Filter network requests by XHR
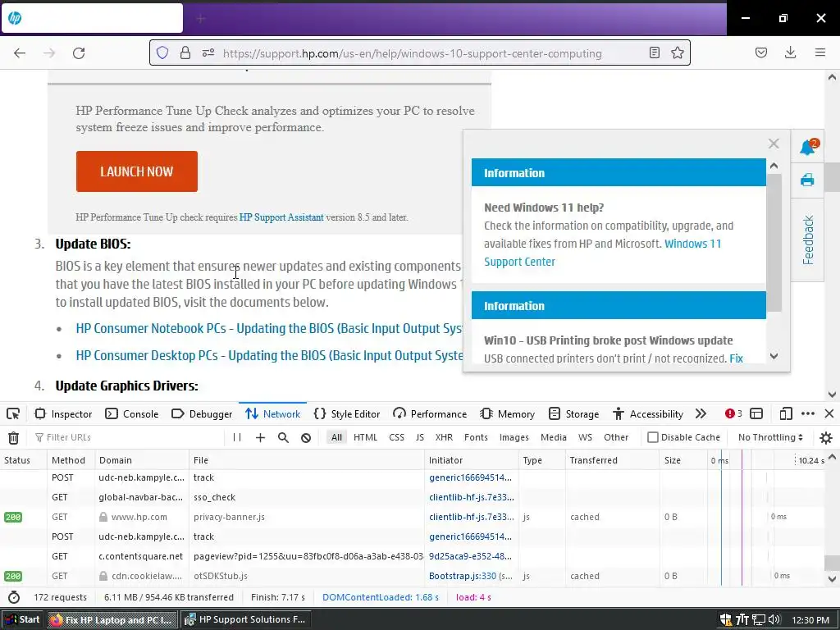The width and height of the screenshot is (840, 630). pos(444,437)
